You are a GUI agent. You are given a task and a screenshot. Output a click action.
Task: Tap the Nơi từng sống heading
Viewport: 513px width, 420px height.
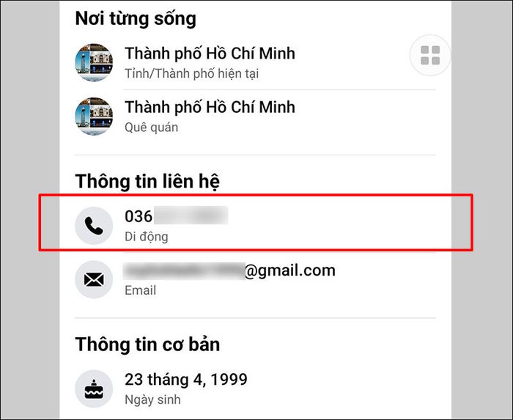tap(136, 19)
